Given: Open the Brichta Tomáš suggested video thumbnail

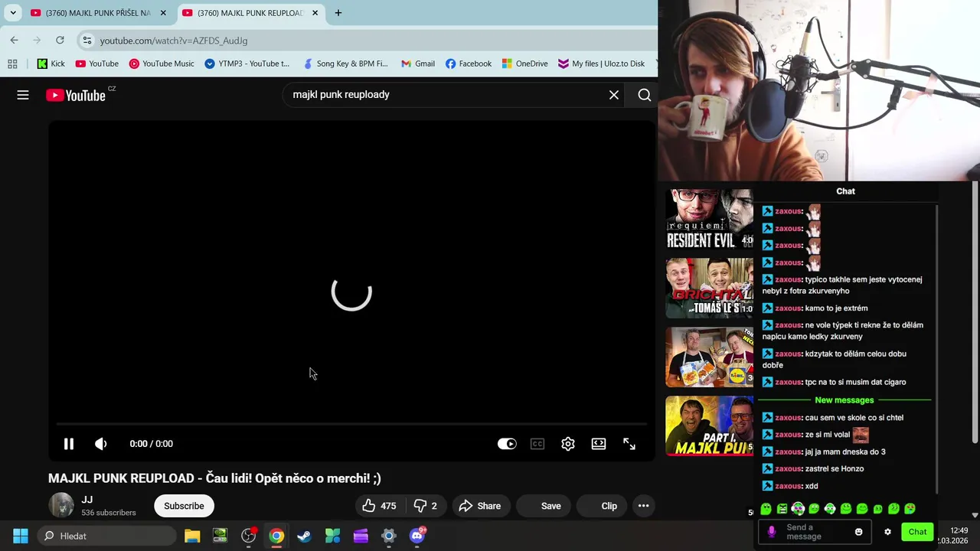Looking at the screenshot, I should point(710,288).
